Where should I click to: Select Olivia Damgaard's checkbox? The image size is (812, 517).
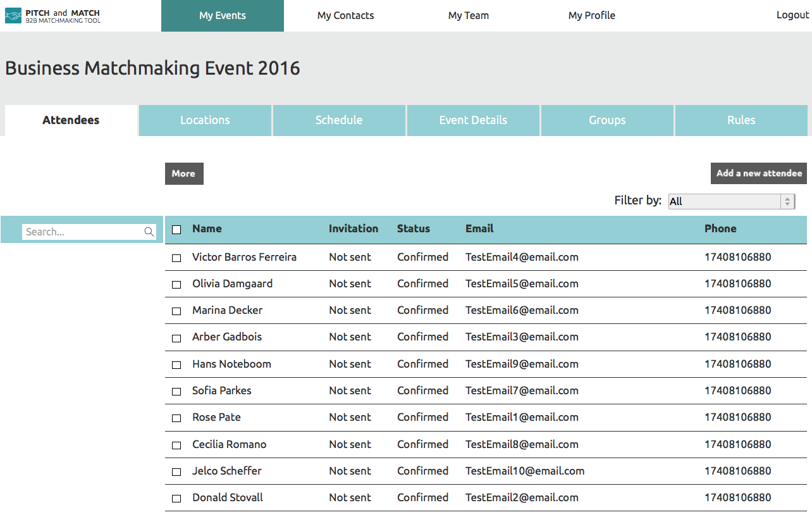click(176, 285)
